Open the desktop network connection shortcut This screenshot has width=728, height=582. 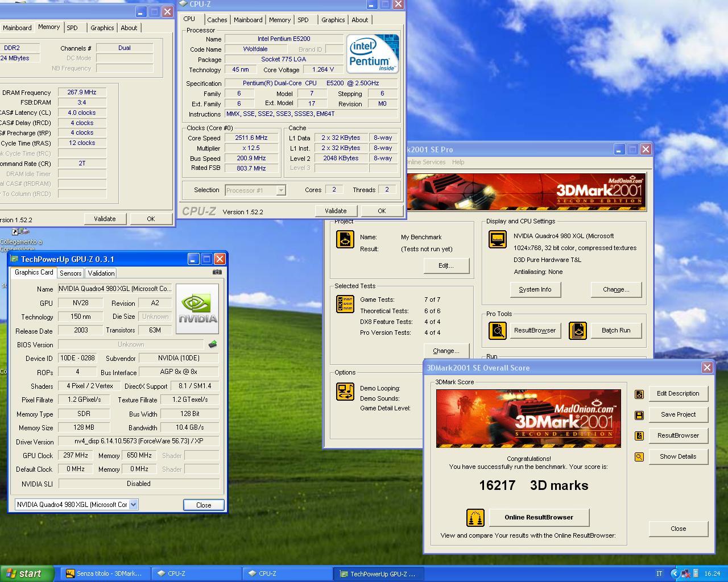click(x=21, y=239)
